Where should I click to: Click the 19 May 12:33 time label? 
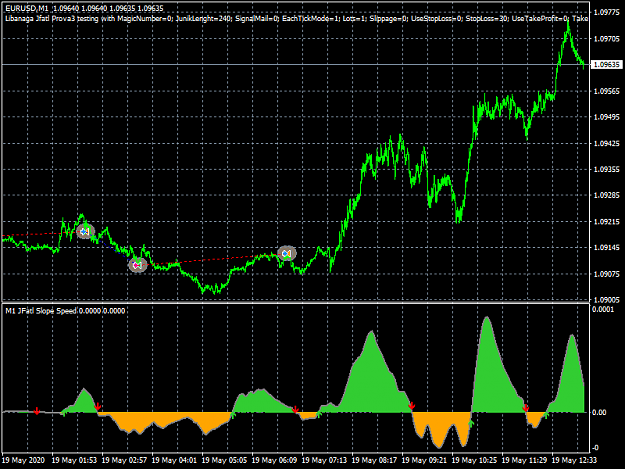(574, 460)
